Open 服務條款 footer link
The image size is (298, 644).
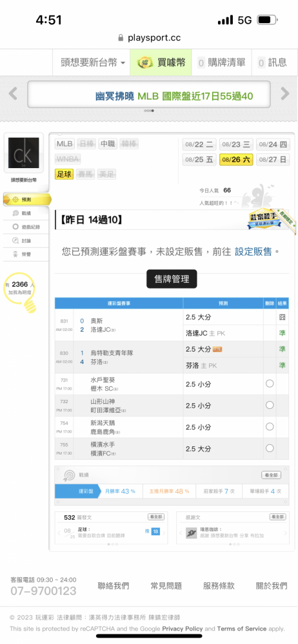pyautogui.click(x=219, y=586)
